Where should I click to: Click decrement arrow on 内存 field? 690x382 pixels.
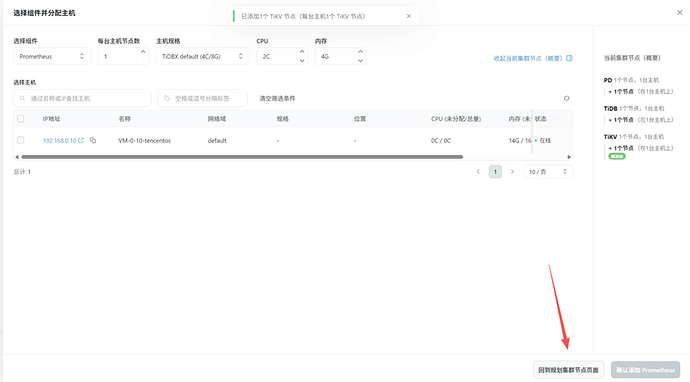(360, 61)
